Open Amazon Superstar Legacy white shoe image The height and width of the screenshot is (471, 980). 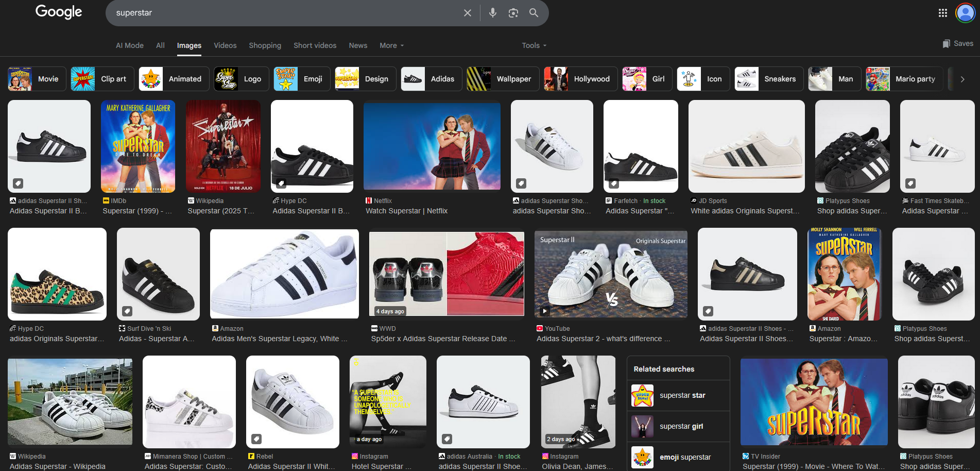(x=284, y=274)
